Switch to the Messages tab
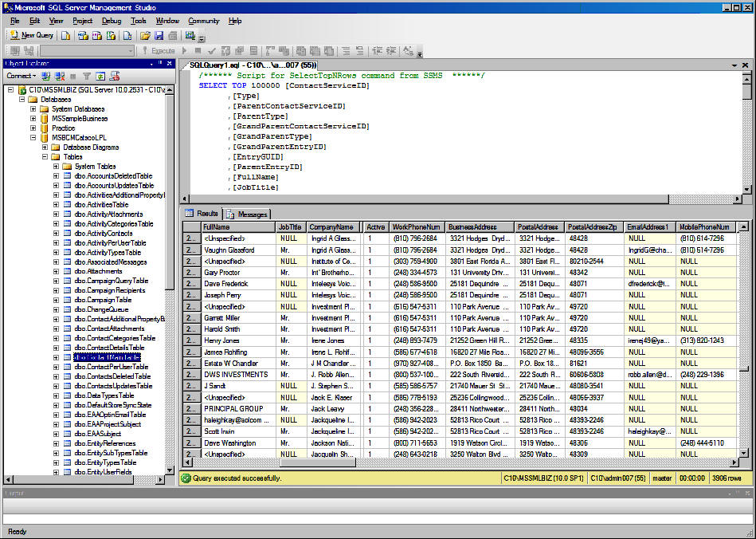The width and height of the screenshot is (756, 539). pyautogui.click(x=248, y=214)
